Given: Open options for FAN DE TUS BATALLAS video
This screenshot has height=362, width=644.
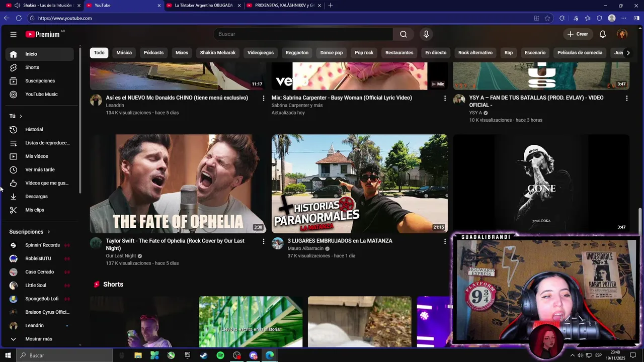Looking at the screenshot, I should point(626,99).
